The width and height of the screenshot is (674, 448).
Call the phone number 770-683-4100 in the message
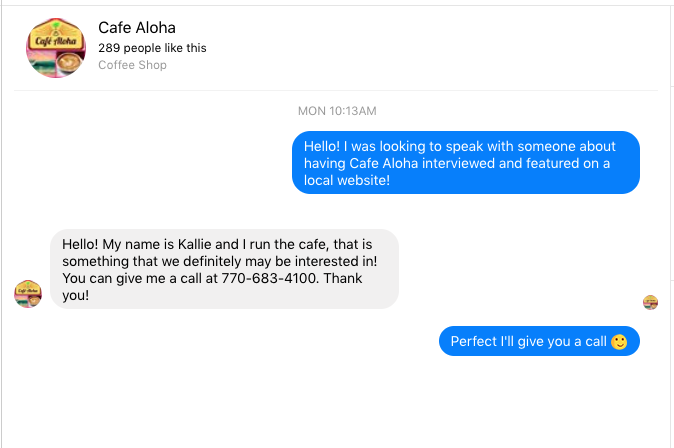269,278
